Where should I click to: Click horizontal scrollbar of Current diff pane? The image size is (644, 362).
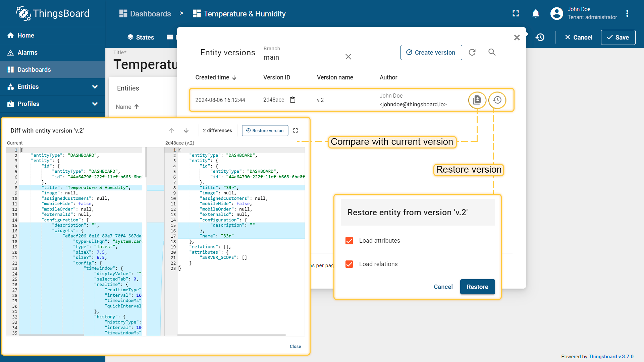(52, 335)
